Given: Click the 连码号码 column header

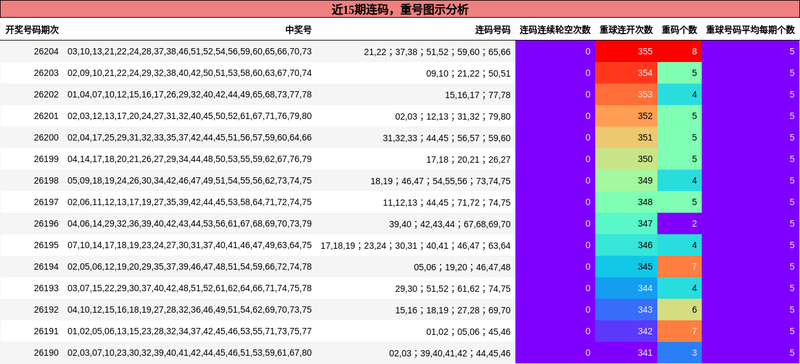Looking at the screenshot, I should [493, 30].
